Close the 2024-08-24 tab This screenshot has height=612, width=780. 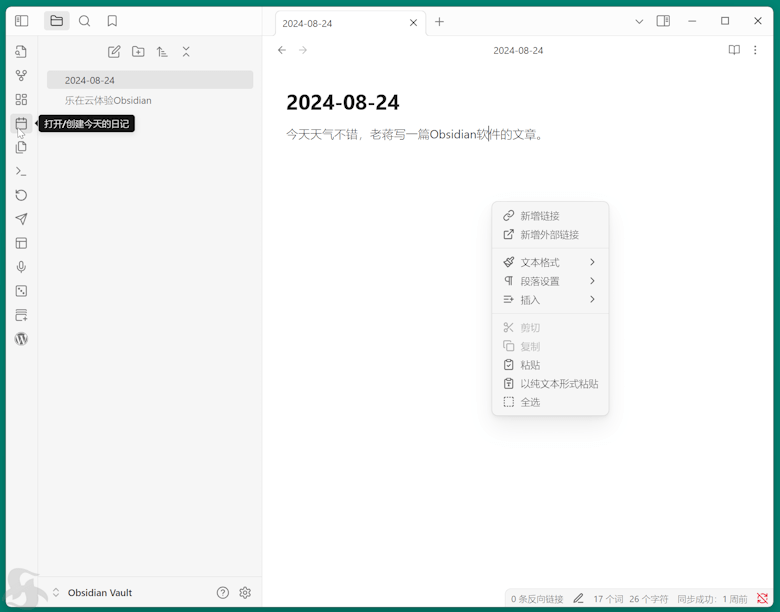pos(413,23)
